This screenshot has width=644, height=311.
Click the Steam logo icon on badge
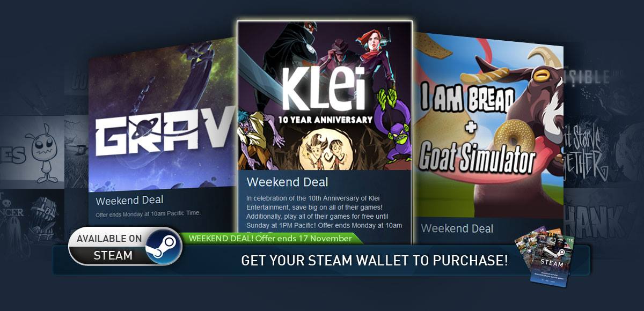pyautogui.click(x=163, y=246)
